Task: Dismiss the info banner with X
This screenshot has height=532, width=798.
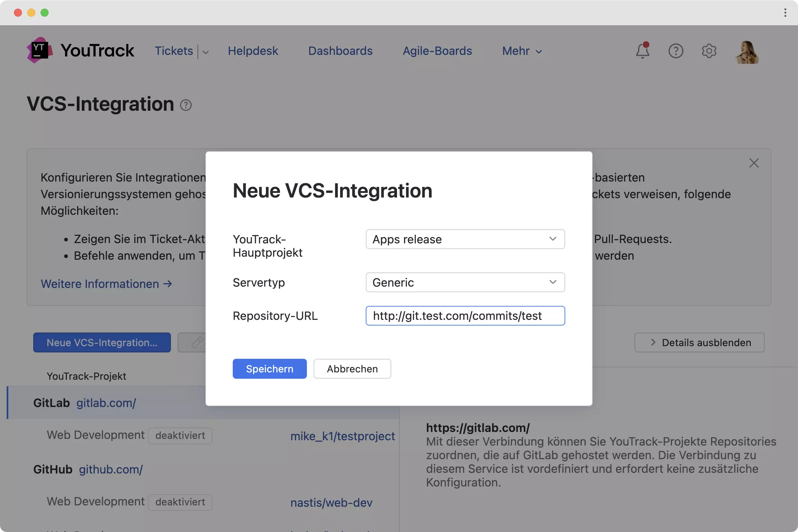Action: (x=754, y=163)
